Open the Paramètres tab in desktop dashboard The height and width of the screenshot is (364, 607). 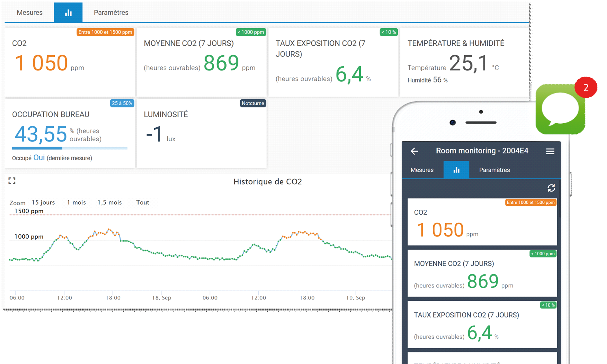[111, 12]
